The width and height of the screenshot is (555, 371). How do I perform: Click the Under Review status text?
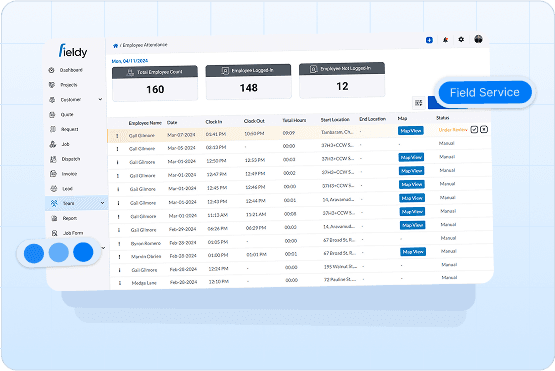[x=453, y=130]
